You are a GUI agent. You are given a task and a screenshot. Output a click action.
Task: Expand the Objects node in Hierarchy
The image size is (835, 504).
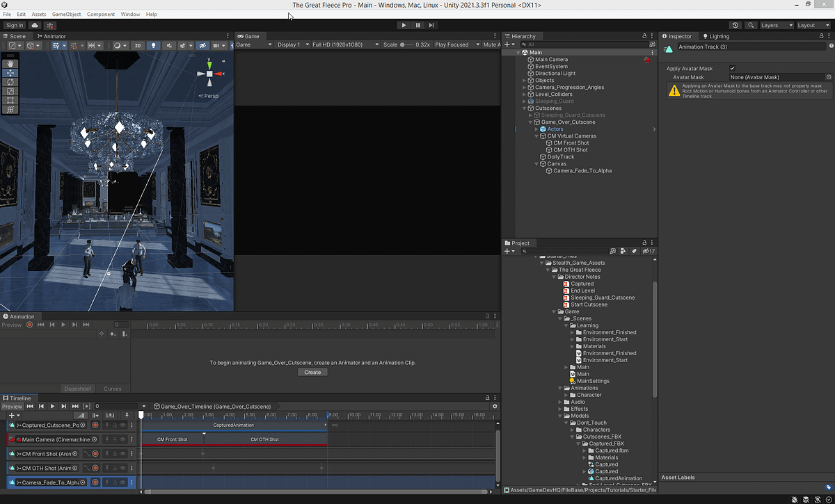click(x=524, y=80)
